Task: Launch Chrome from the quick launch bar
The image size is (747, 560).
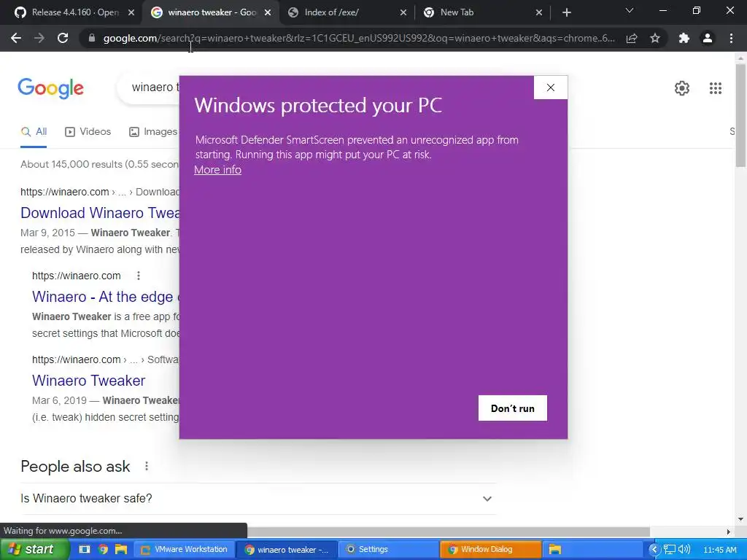Action: (x=103, y=550)
